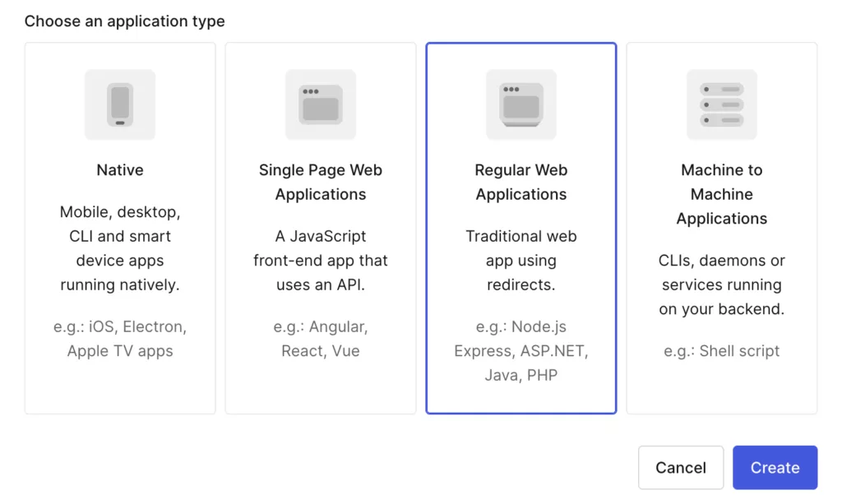The image size is (842, 504).
Task: Select the Native application type title
Action: [120, 170]
